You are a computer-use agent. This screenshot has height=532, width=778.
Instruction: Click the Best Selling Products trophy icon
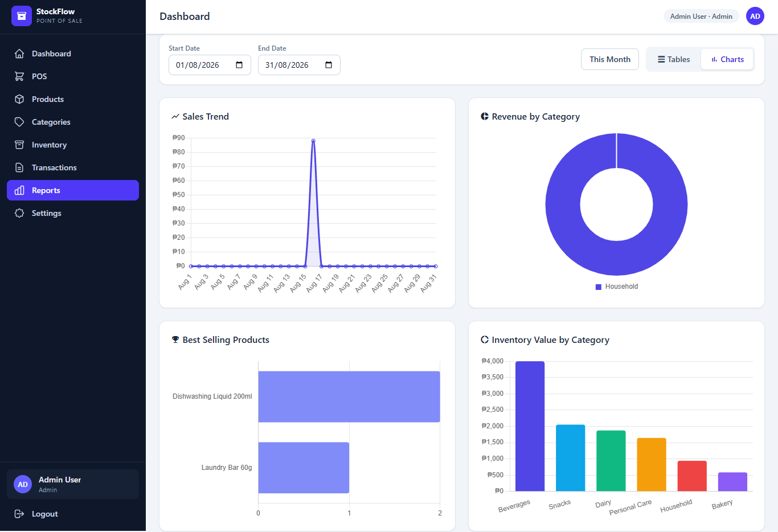175,339
